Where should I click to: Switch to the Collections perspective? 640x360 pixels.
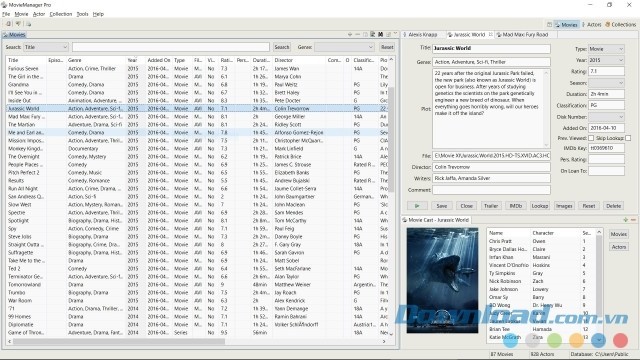[x=620, y=24]
